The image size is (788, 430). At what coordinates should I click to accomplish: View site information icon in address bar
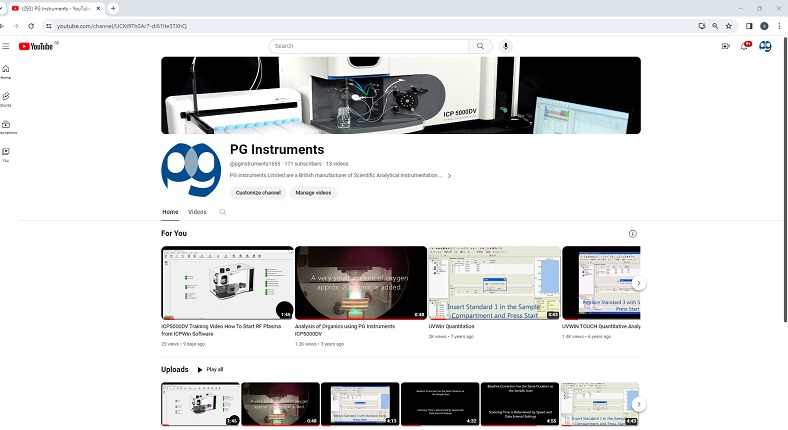click(49, 26)
